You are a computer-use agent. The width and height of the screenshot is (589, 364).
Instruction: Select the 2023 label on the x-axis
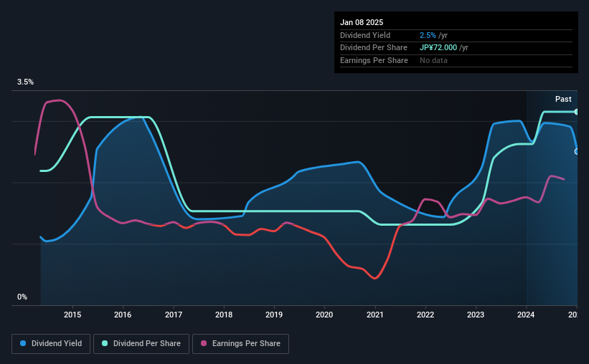(476, 315)
